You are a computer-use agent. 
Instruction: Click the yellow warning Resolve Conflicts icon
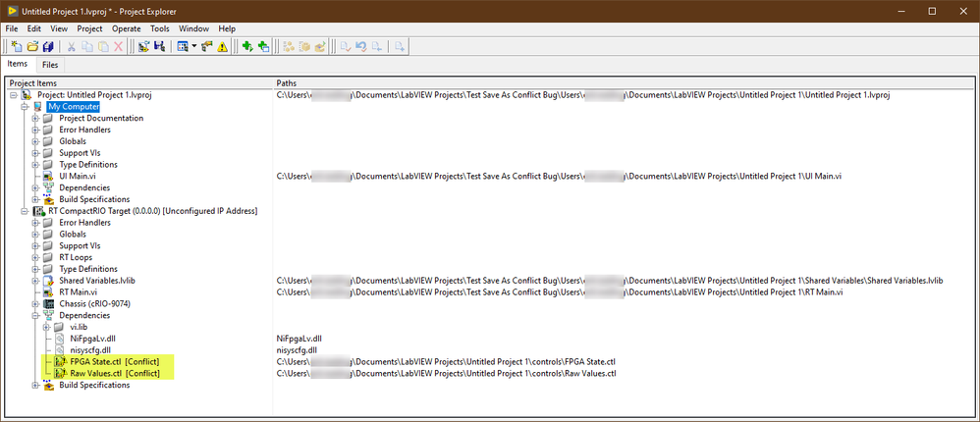point(223,46)
